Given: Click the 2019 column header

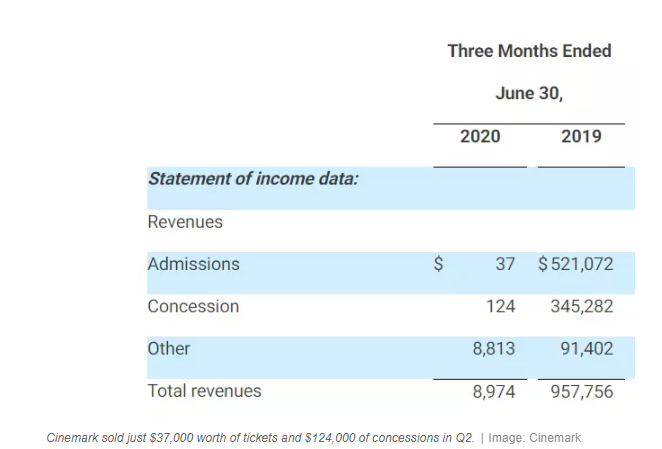Looking at the screenshot, I should pos(581,136).
